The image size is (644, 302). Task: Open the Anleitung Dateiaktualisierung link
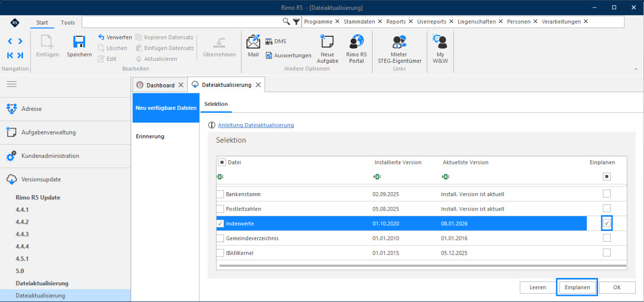[256, 125]
